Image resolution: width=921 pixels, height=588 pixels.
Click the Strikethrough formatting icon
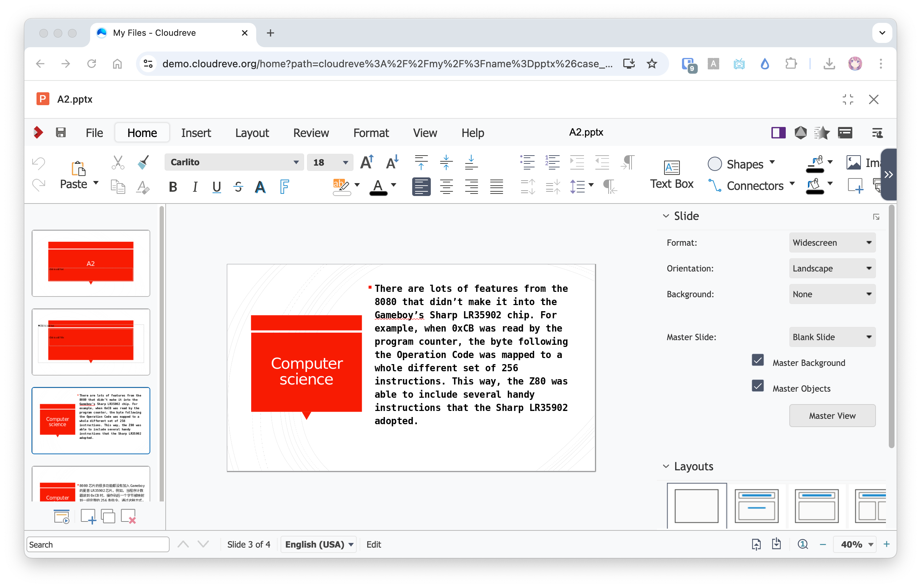[x=238, y=187]
